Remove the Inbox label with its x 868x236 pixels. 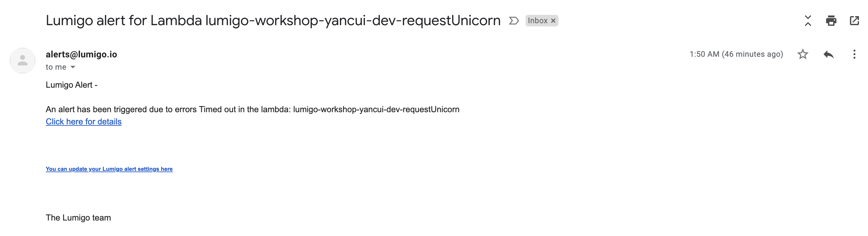[x=553, y=21]
